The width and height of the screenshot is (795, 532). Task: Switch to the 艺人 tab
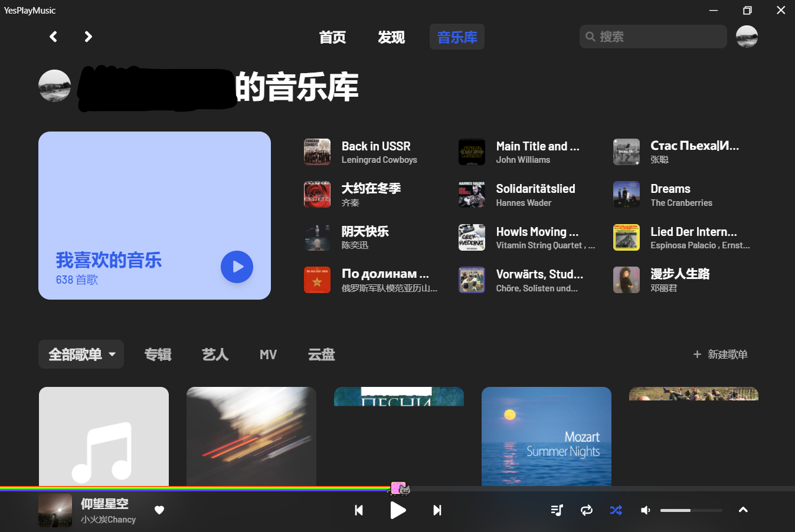point(215,354)
